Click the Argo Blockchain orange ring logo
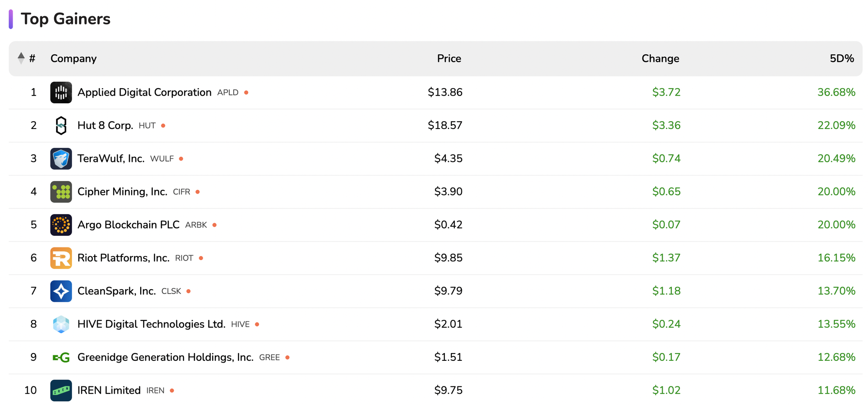868x406 pixels. [61, 225]
